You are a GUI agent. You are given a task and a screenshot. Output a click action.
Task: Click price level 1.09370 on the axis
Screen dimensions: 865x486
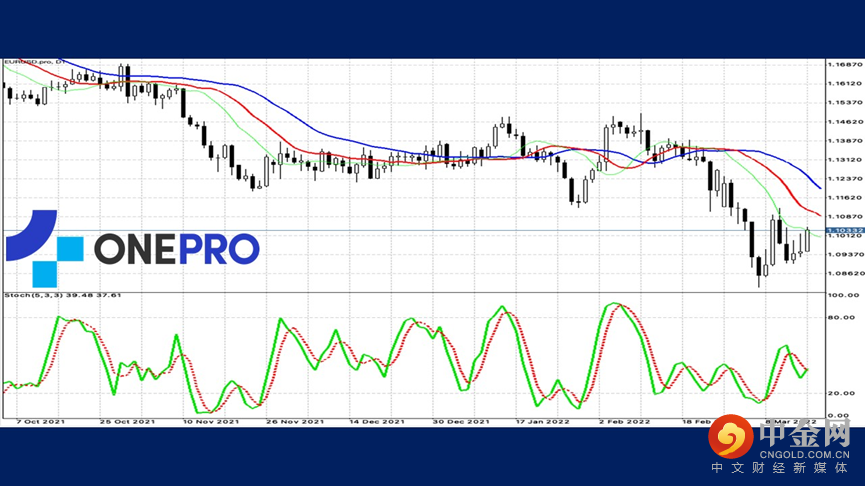(x=845, y=254)
